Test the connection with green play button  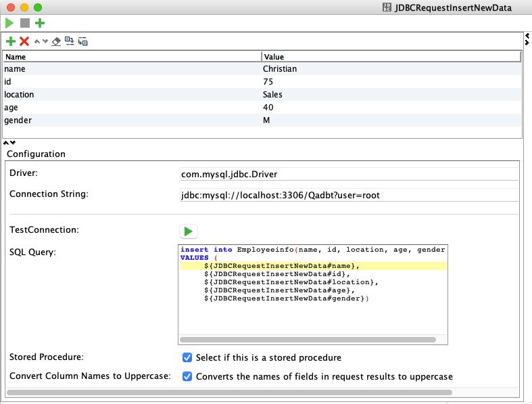pos(188,231)
